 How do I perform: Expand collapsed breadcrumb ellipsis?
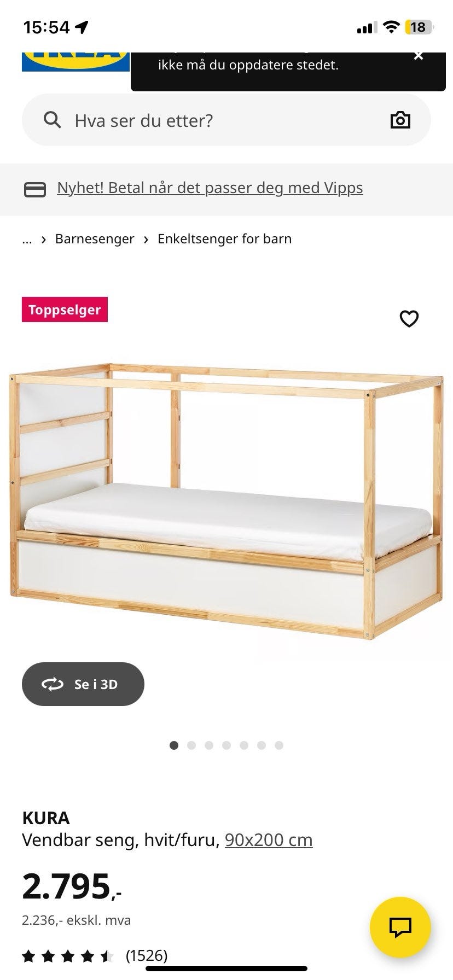(x=27, y=239)
